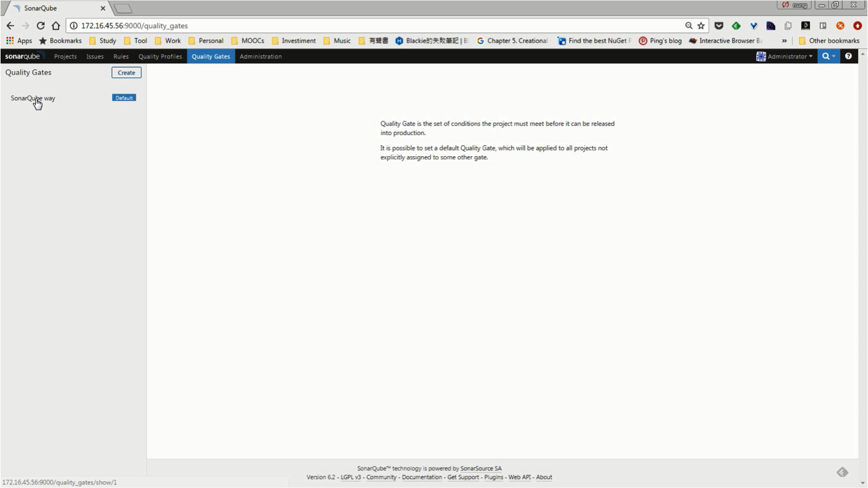Click the Pocket extension icon

719,26
